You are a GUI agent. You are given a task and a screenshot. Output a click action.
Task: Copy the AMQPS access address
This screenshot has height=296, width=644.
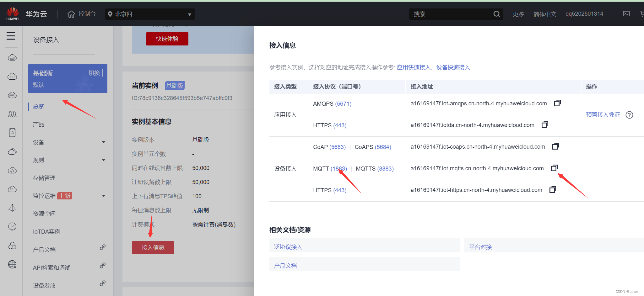557,103
